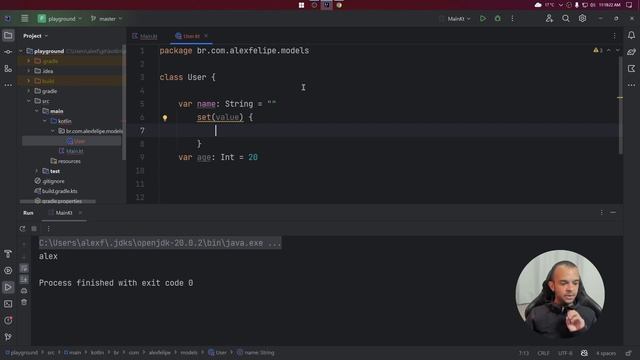Open the main hamburger menu
The image size is (640, 360).
coord(24,19)
